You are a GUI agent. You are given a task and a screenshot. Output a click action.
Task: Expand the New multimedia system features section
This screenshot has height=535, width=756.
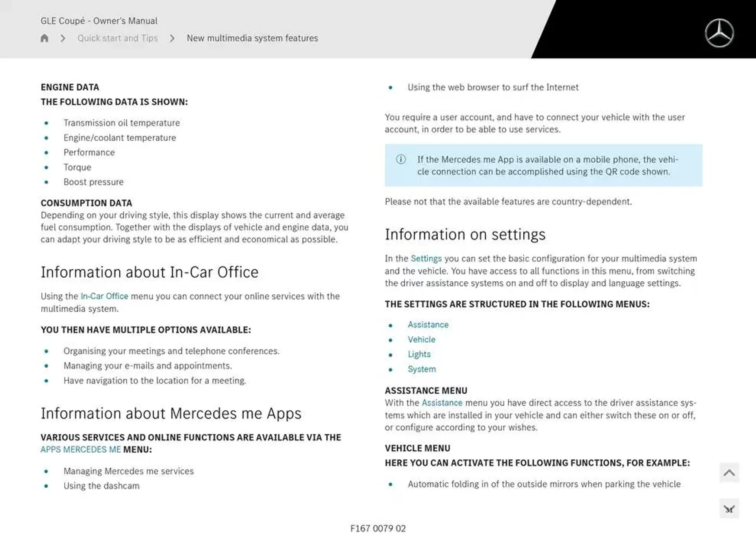point(252,38)
